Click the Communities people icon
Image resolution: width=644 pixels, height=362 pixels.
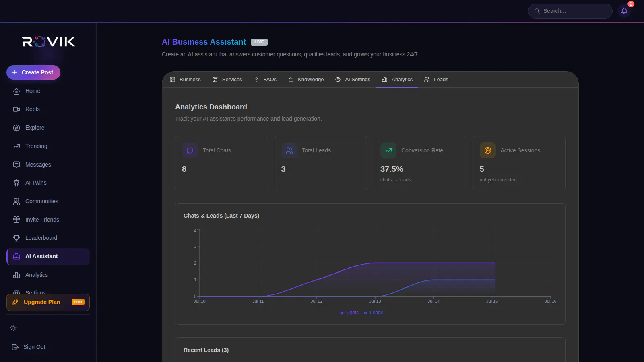(x=17, y=202)
